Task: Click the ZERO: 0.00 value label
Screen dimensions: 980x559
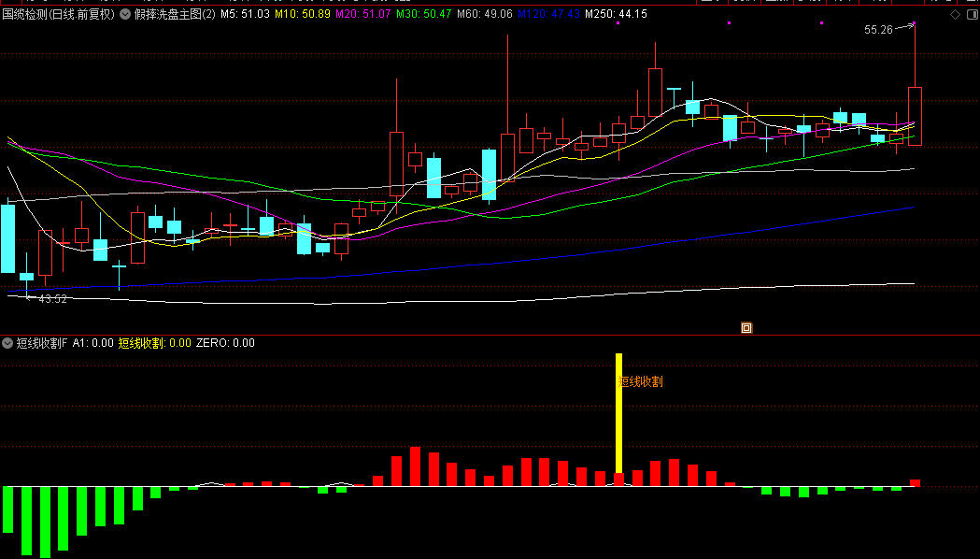Action: point(226,343)
